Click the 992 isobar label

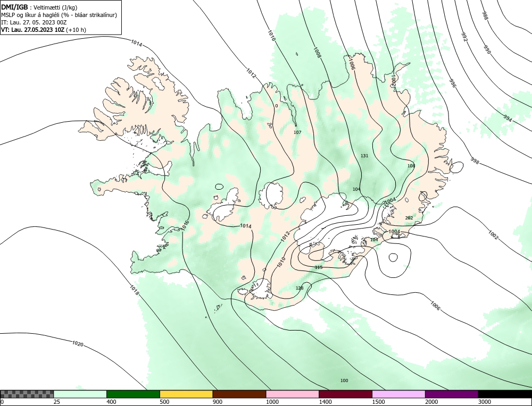pos(464,37)
